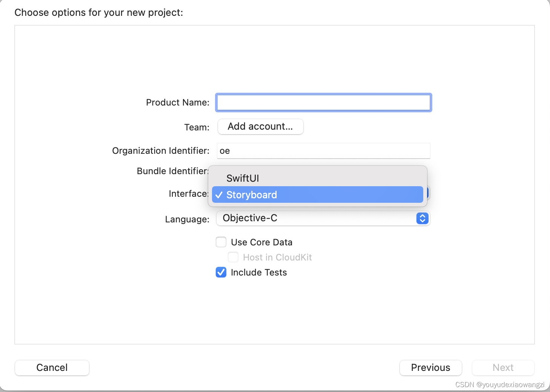Focus the Product Name text field
The image size is (550, 392).
point(323,103)
